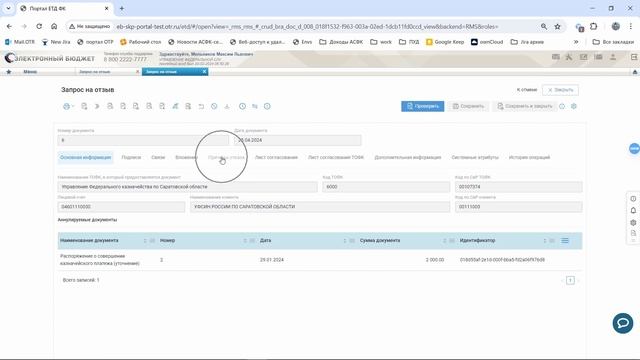The image size is (640, 360).
Task: Click the bell notification icon in right sidebar
Action: point(633,211)
